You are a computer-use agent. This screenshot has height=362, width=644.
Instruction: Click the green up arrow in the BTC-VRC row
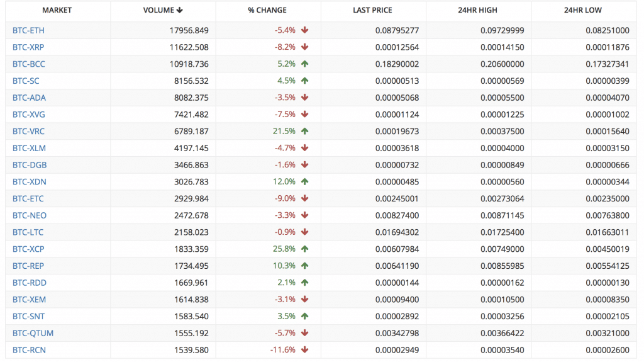point(305,132)
